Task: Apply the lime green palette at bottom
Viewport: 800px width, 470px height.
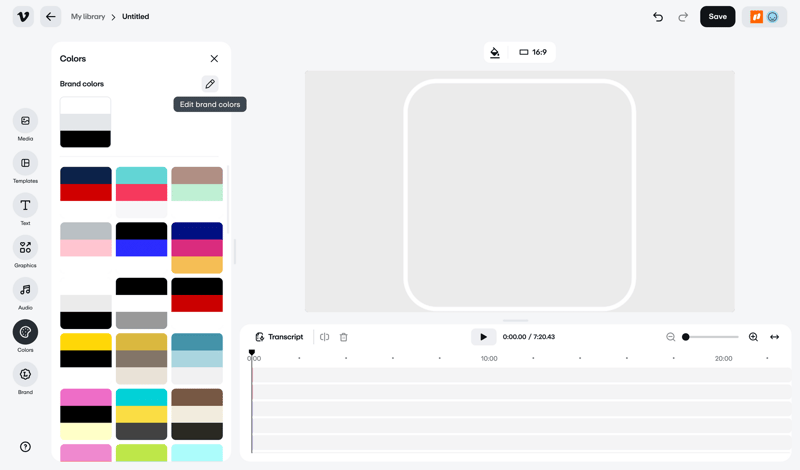Action: (x=141, y=453)
